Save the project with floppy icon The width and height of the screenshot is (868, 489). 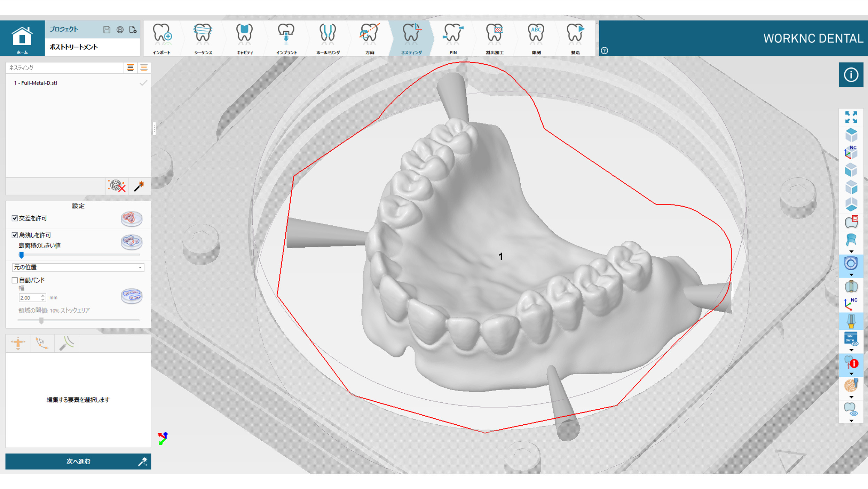pyautogui.click(x=107, y=30)
